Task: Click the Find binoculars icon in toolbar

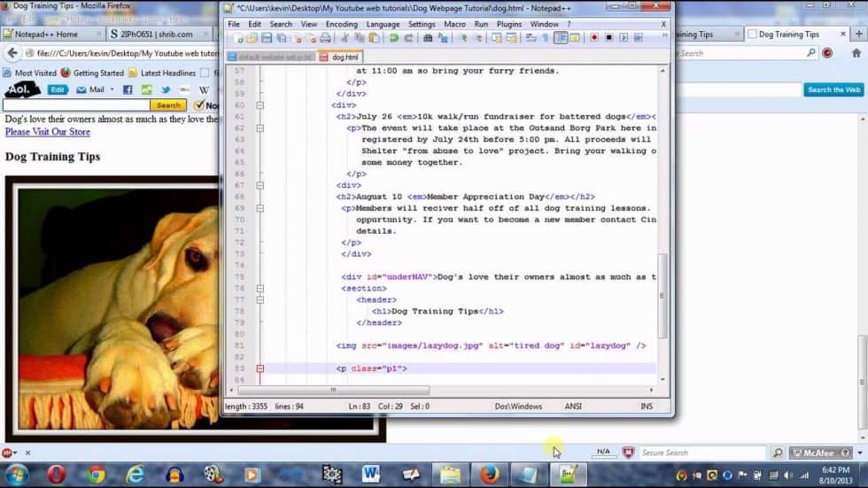Action: tap(429, 38)
